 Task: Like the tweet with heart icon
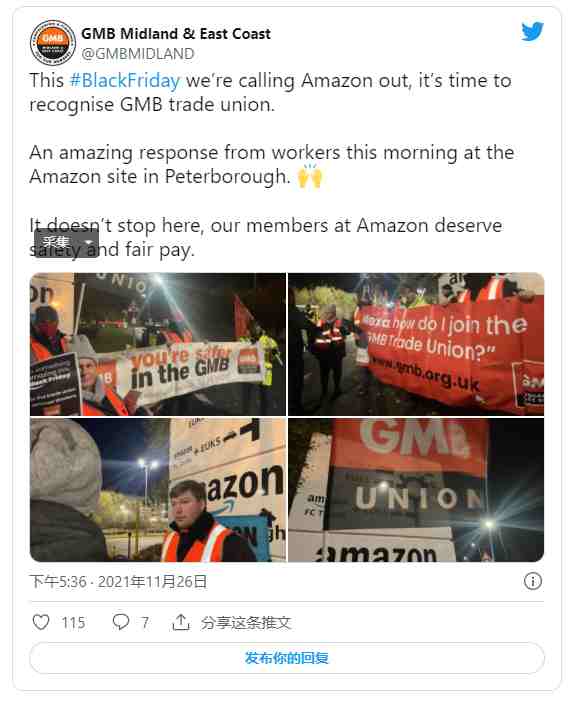coord(41,622)
